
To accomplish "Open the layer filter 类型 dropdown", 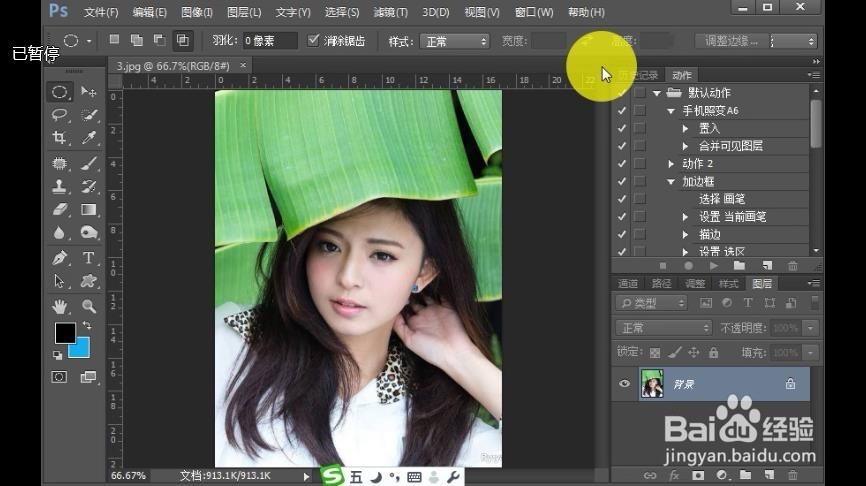I will coord(651,303).
